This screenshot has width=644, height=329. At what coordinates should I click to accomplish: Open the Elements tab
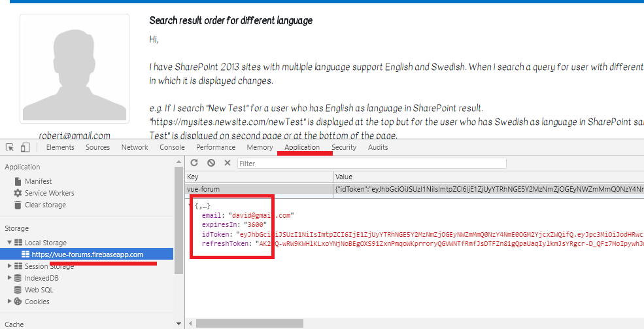point(60,147)
